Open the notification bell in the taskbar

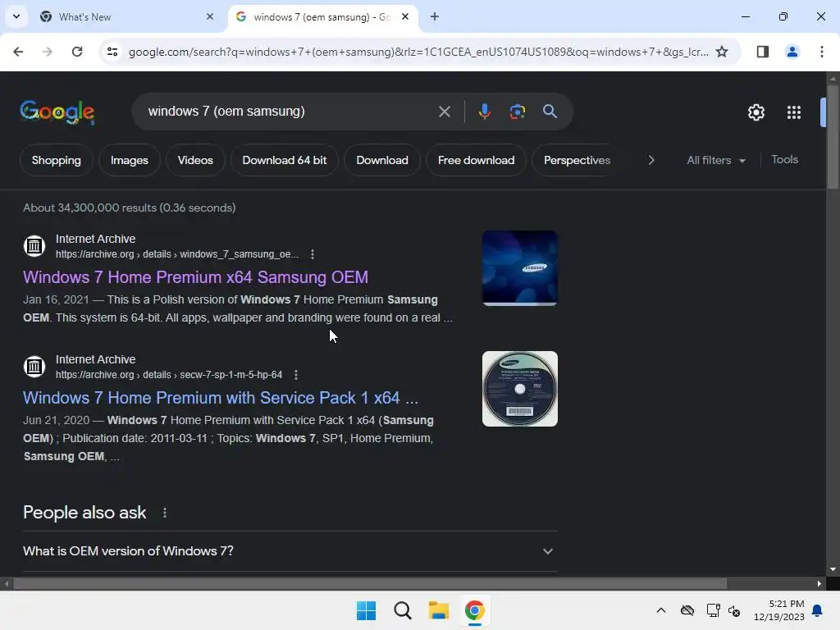(817, 610)
